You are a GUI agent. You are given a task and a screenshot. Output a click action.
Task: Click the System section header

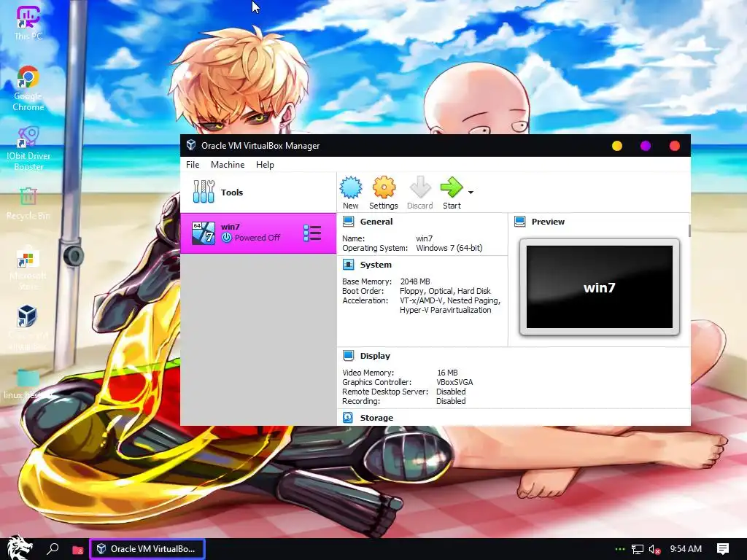tap(376, 265)
